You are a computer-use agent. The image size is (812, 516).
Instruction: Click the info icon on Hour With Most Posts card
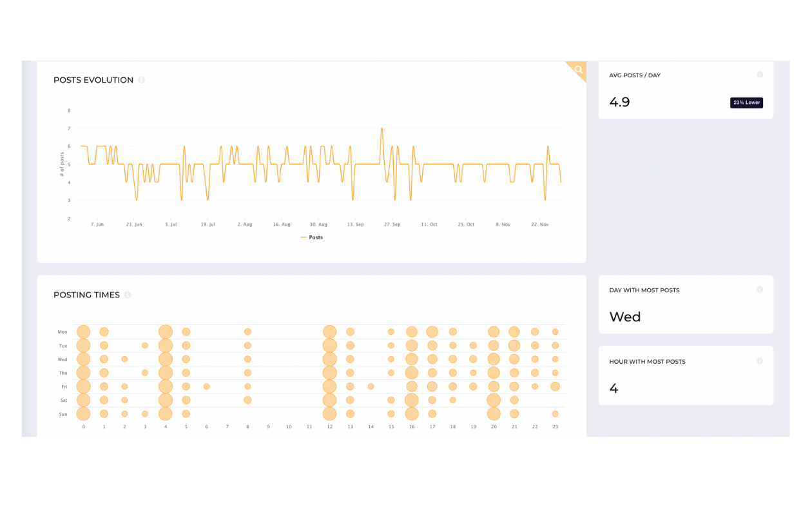[x=760, y=361]
